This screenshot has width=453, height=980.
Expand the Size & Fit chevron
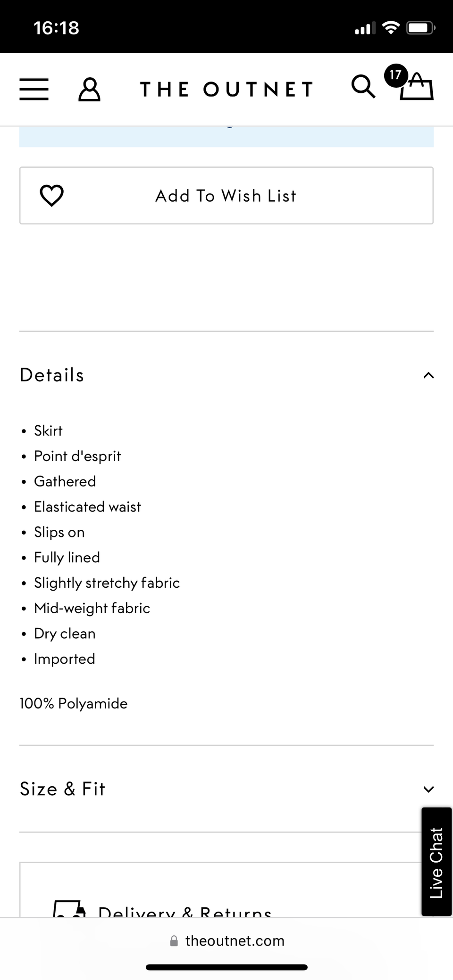pos(428,789)
